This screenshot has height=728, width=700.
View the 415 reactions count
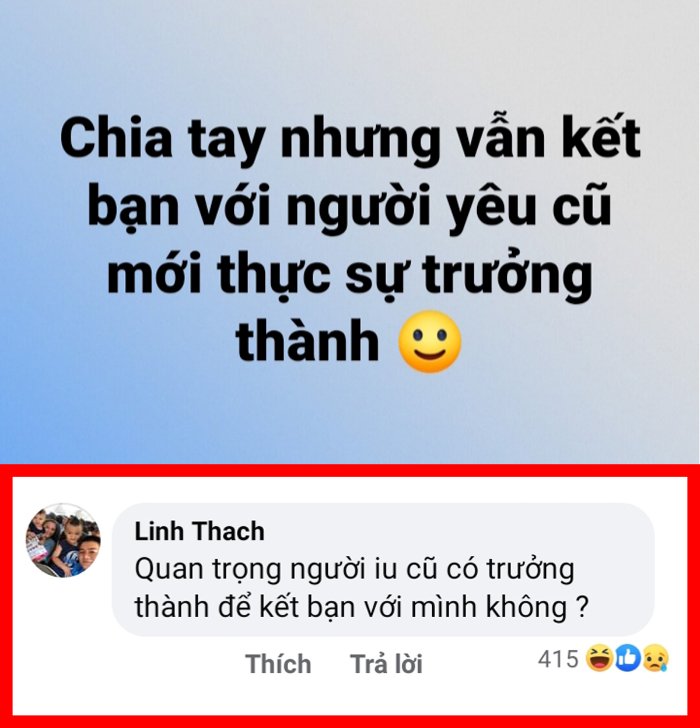(x=558, y=659)
